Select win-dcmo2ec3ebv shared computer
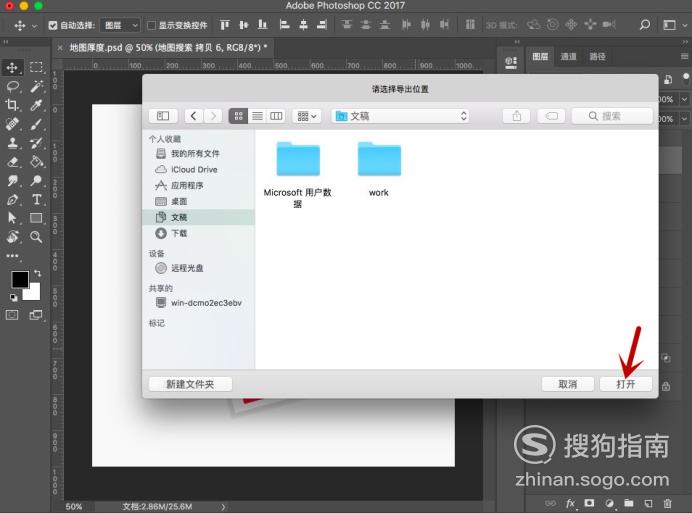This screenshot has height=513, width=692. coord(199,303)
